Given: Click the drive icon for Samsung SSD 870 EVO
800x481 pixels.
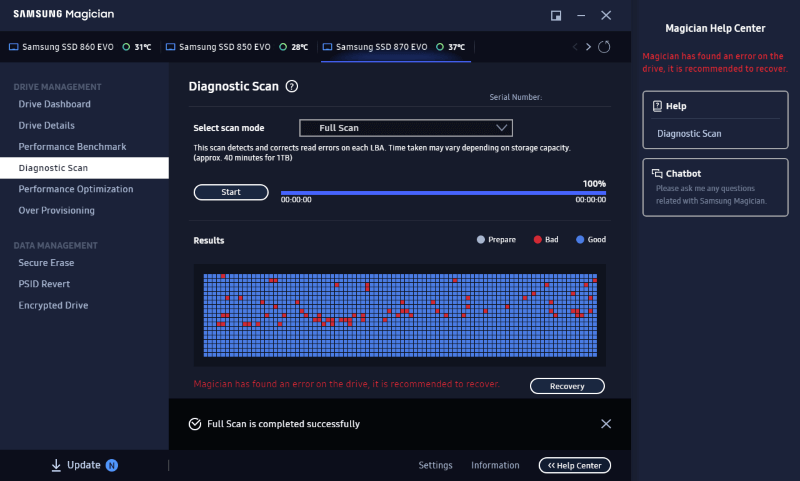Looking at the screenshot, I should click(x=328, y=47).
